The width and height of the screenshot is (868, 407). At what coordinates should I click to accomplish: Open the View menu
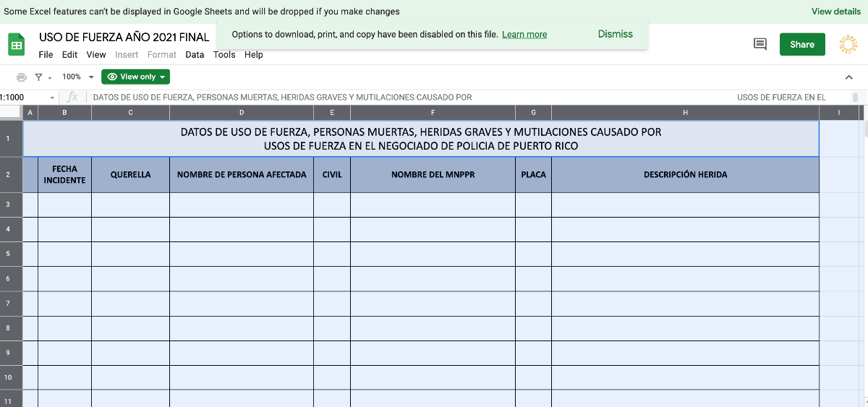[96, 55]
